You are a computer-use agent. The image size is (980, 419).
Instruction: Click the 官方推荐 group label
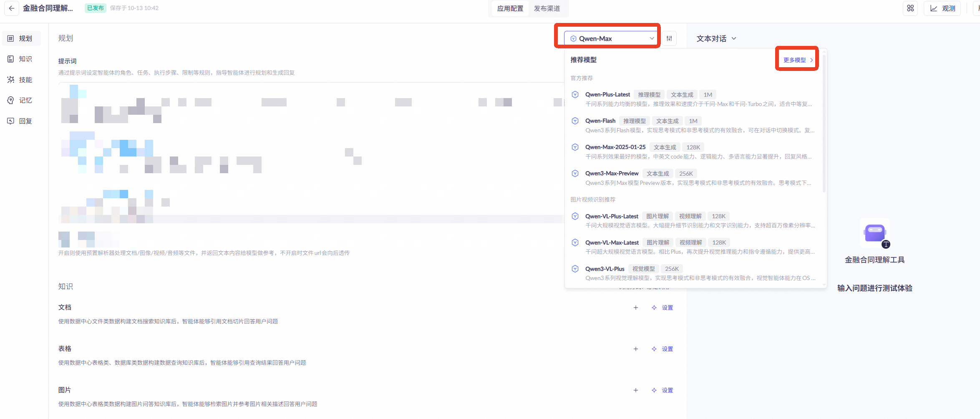click(x=582, y=78)
